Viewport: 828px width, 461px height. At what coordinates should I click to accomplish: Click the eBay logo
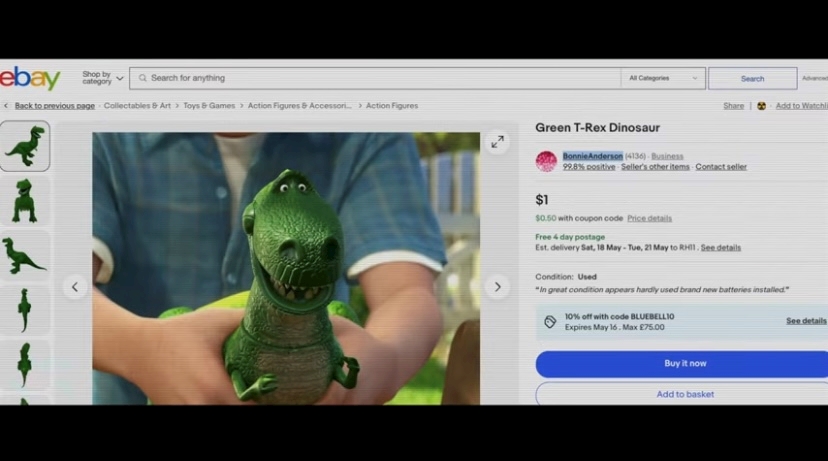click(x=30, y=78)
